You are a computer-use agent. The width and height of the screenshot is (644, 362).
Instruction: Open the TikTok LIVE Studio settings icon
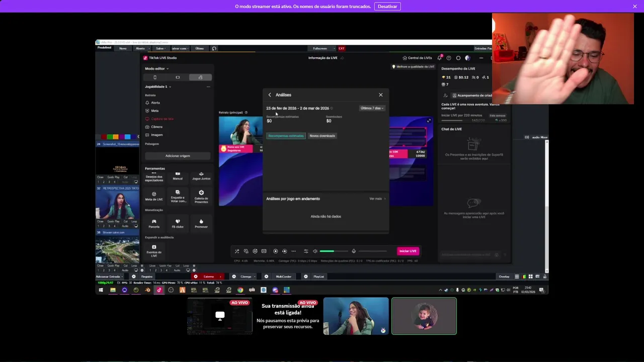[458, 58]
